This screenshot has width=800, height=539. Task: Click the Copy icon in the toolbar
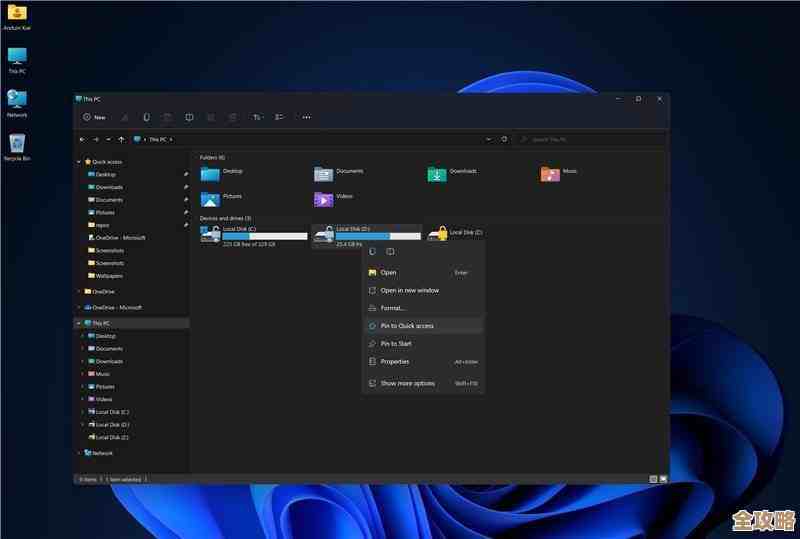[x=146, y=117]
